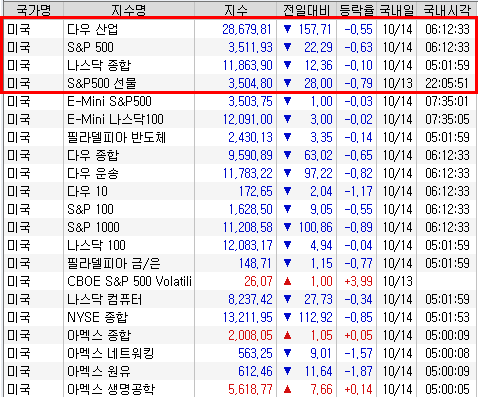Click the red up arrow for 아멕스 종합
The height and width of the screenshot is (397, 478).
coord(287,335)
